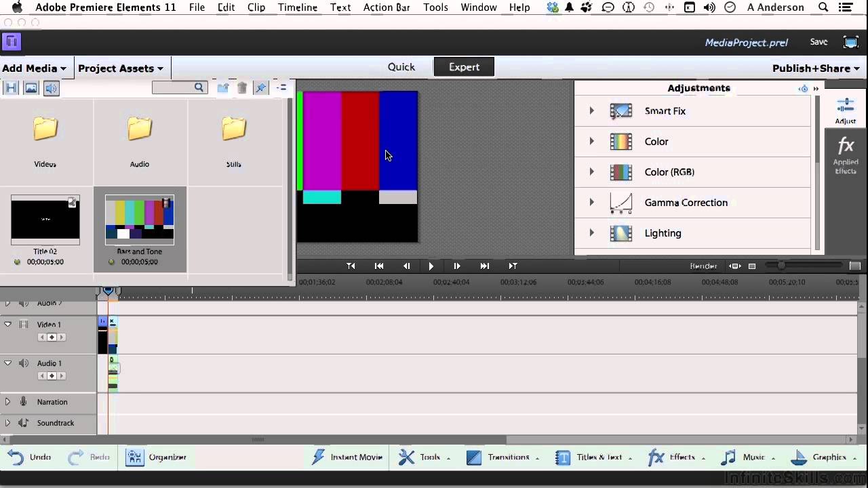Open the Timeline menu
Image resolution: width=868 pixels, height=488 pixels.
click(x=298, y=7)
